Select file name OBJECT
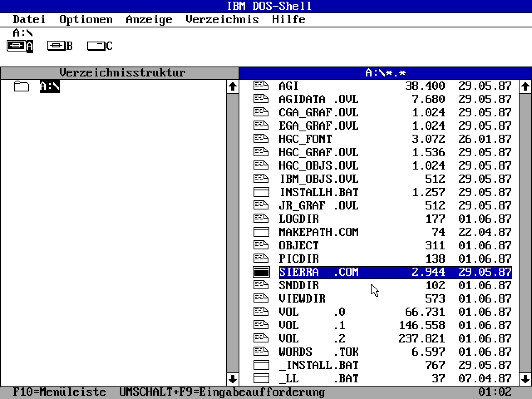The image size is (532, 399). click(x=298, y=245)
